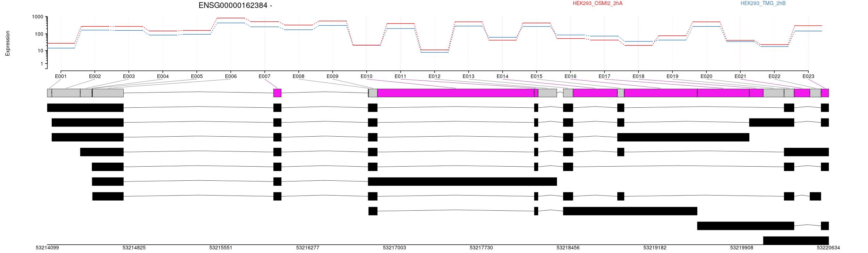Select the HEK293_TMG_2hB legend label
The height and width of the screenshot is (253, 868).
763,3
